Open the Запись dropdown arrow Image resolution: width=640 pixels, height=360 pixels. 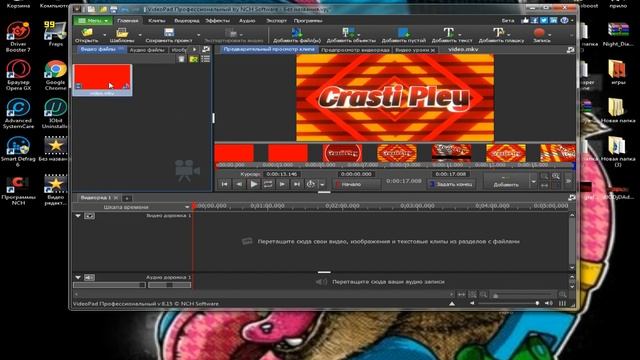550,35
